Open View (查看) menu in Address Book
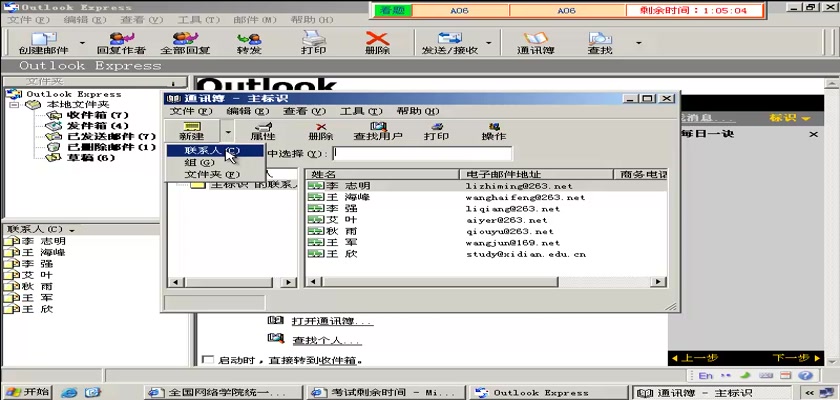The height and width of the screenshot is (400, 840). point(304,111)
